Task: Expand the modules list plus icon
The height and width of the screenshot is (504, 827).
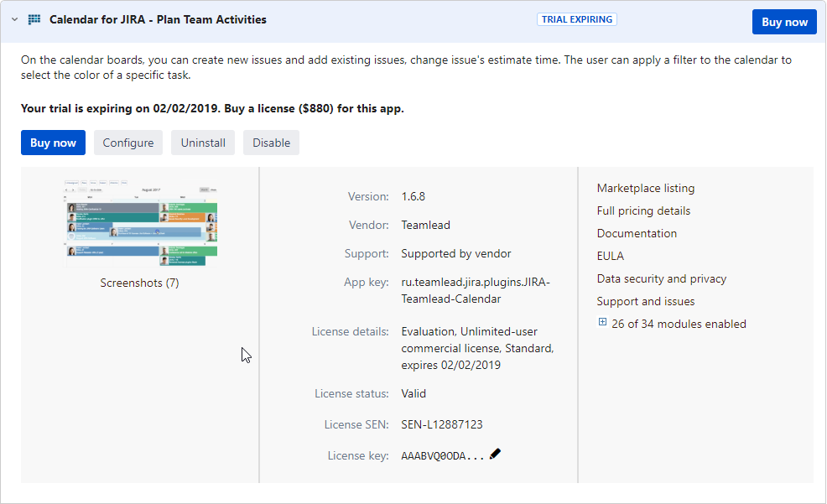Action: 602,322
